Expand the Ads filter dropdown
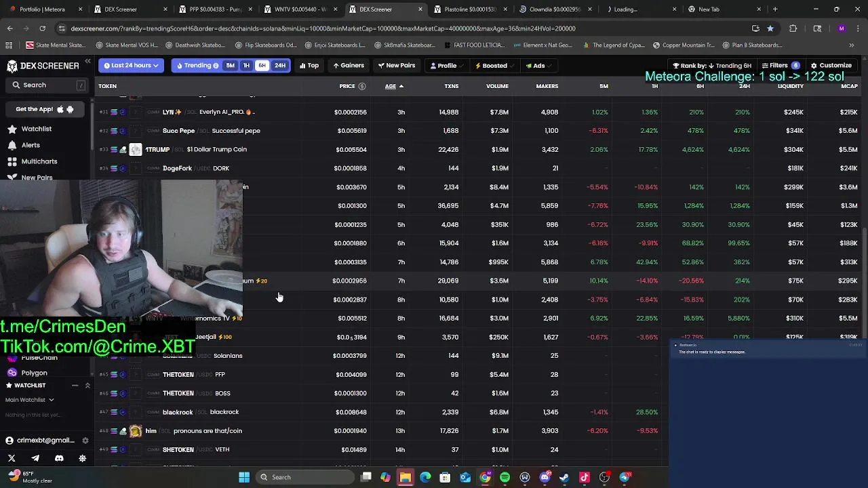The image size is (868, 488). click(x=538, y=66)
